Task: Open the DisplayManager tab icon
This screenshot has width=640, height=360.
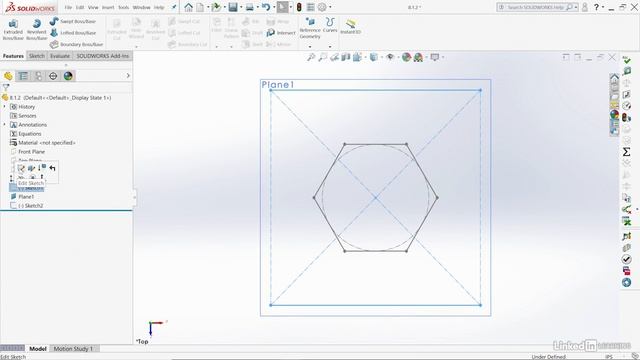Action: tap(68, 76)
